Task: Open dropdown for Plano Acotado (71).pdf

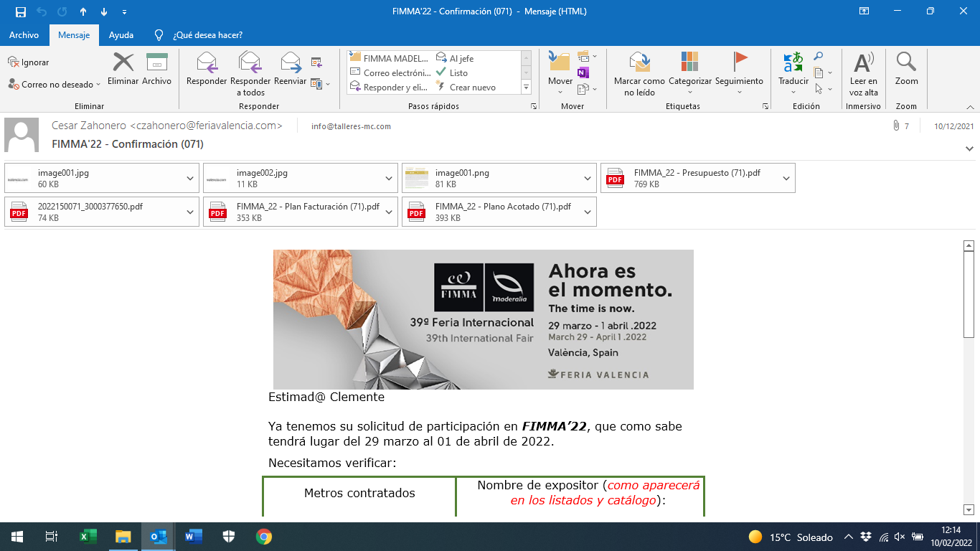Action: click(588, 212)
